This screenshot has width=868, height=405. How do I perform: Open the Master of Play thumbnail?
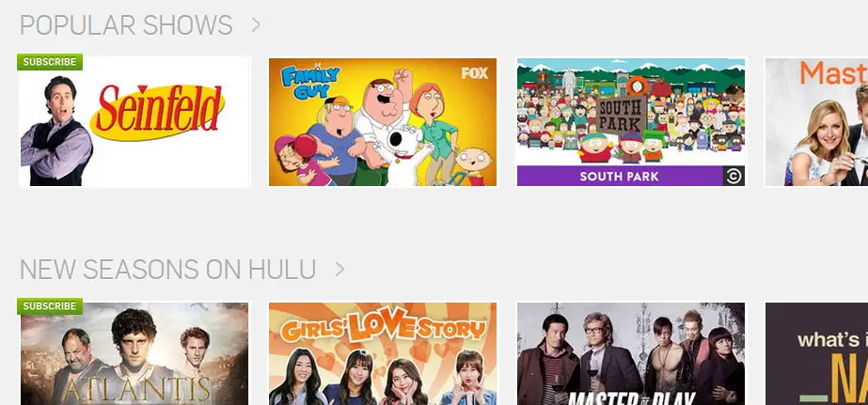pos(630,353)
